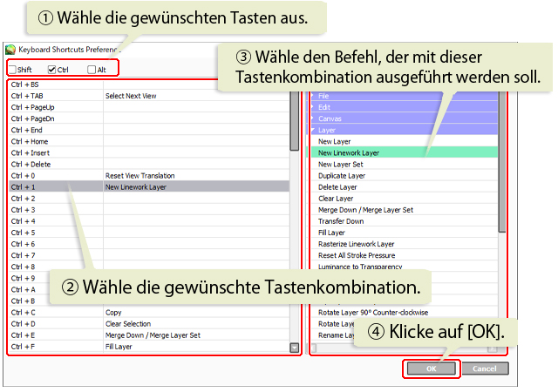Click the Keyboard Shortcuts window app icon
The image size is (558, 392).
[x=10, y=50]
